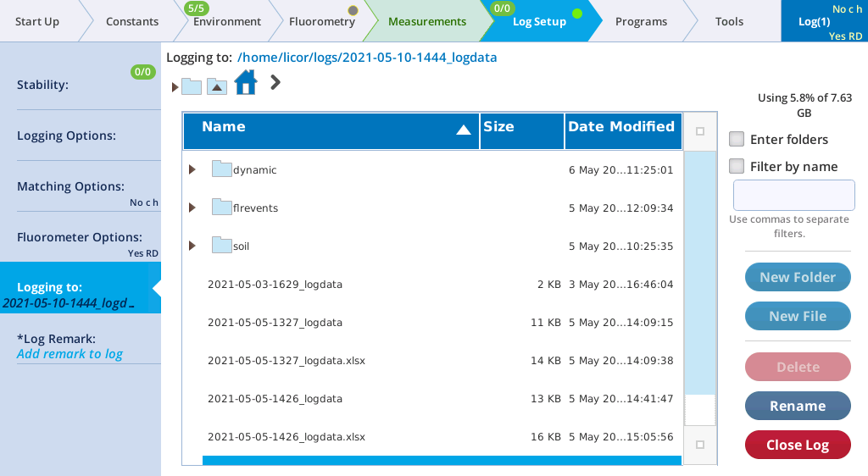Toggle the Filter by name checkbox
The width and height of the screenshot is (868, 476).
click(x=737, y=166)
